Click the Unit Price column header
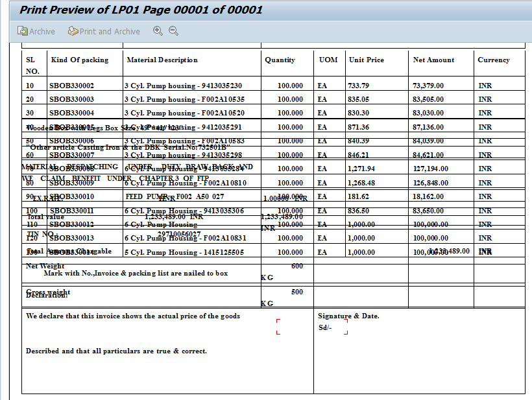 coord(367,60)
